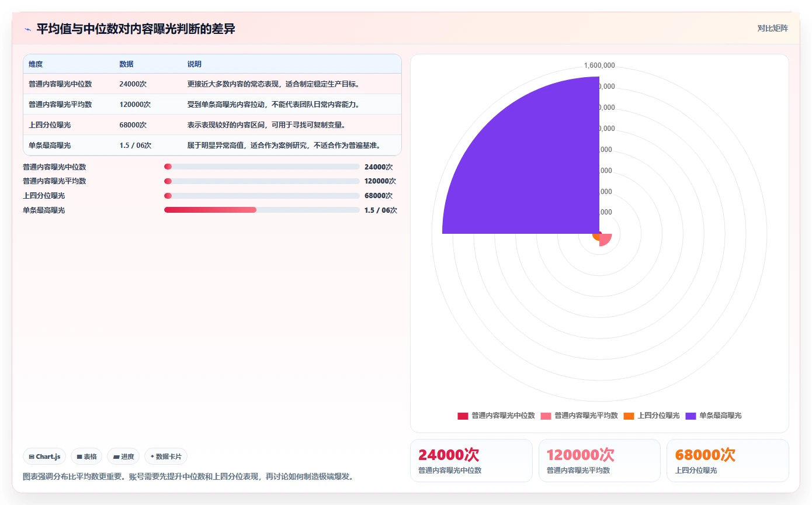Screen dimensions: 812x505
Task: Select the 表格 tag chip
Action: pyautogui.click(x=86, y=456)
